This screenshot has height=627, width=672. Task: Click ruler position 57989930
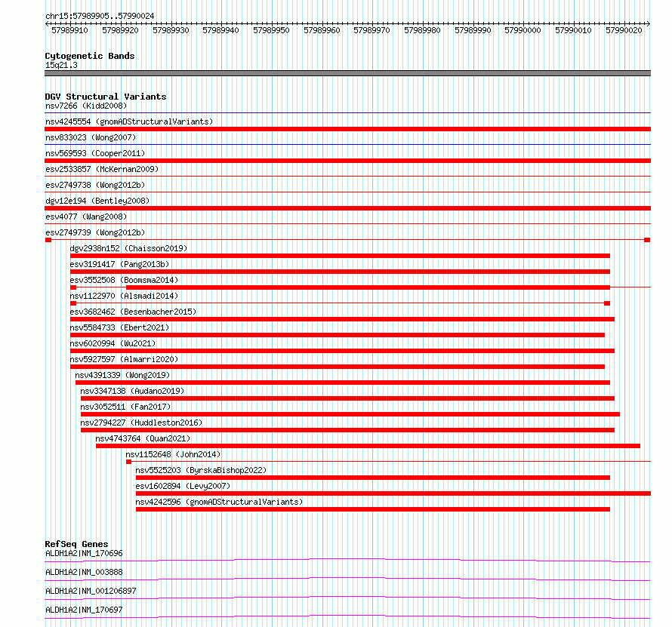tap(171, 30)
